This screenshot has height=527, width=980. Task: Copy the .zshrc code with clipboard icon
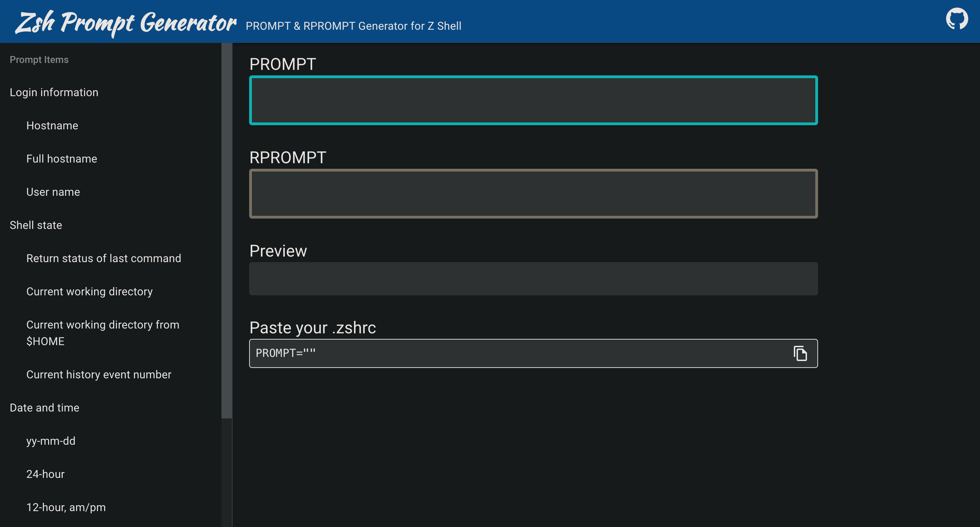coord(800,353)
